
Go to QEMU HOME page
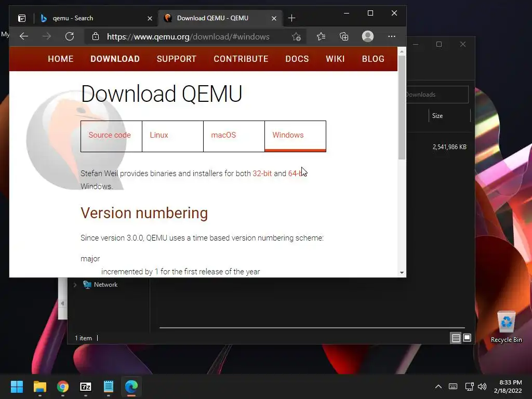pos(61,59)
